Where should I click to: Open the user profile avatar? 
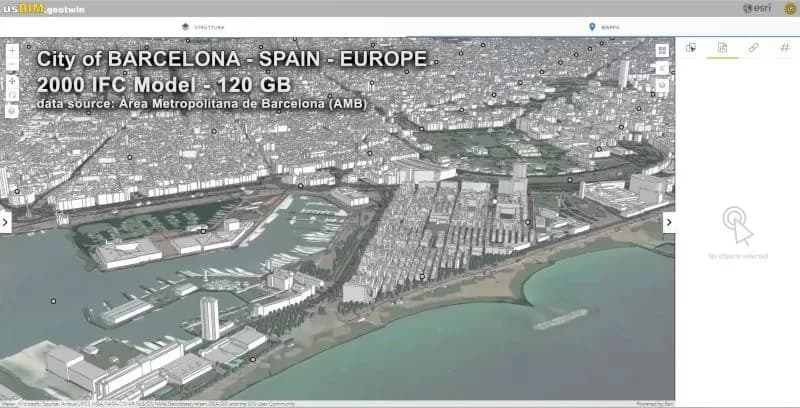(790, 8)
